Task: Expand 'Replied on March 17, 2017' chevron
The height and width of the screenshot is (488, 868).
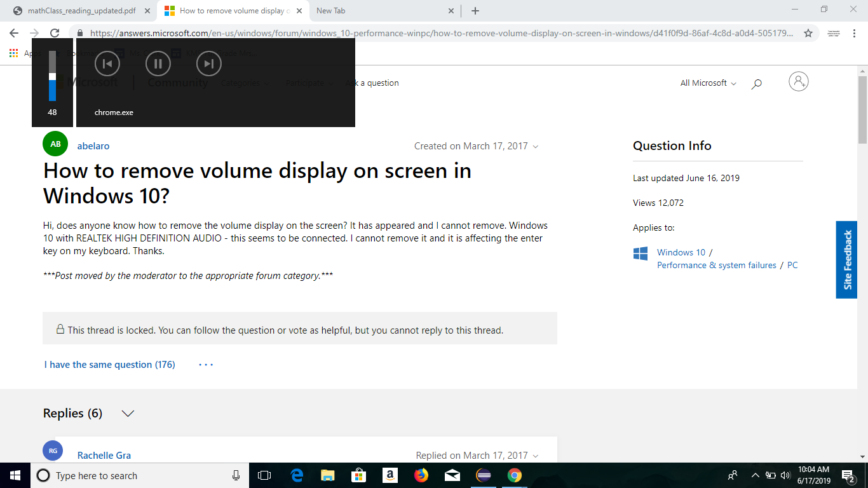Action: click(x=535, y=456)
